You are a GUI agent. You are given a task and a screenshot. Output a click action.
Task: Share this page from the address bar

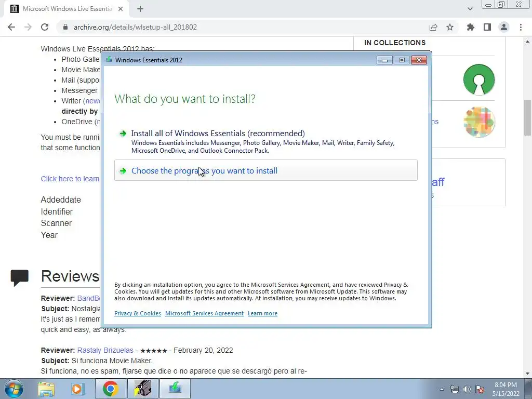tap(433, 27)
